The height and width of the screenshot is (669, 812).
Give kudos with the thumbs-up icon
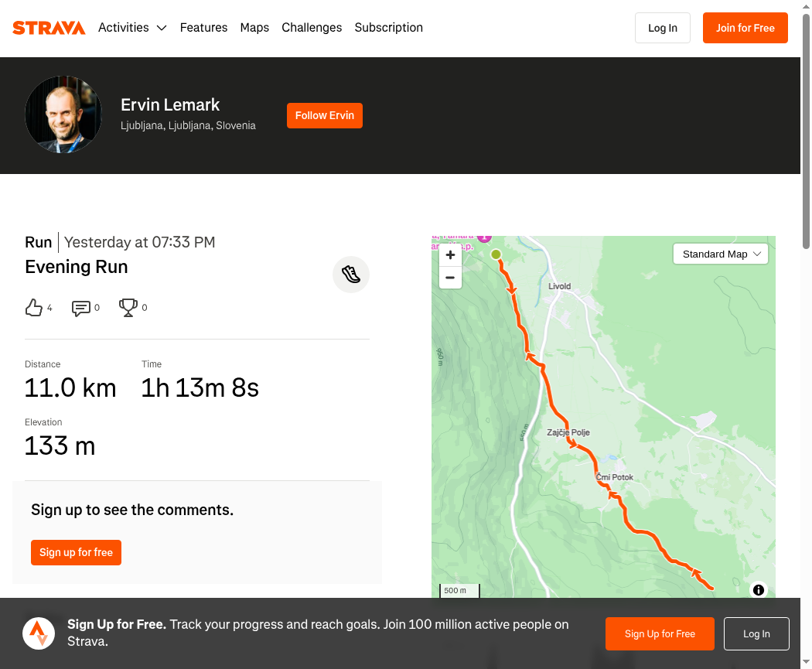pyautogui.click(x=34, y=308)
